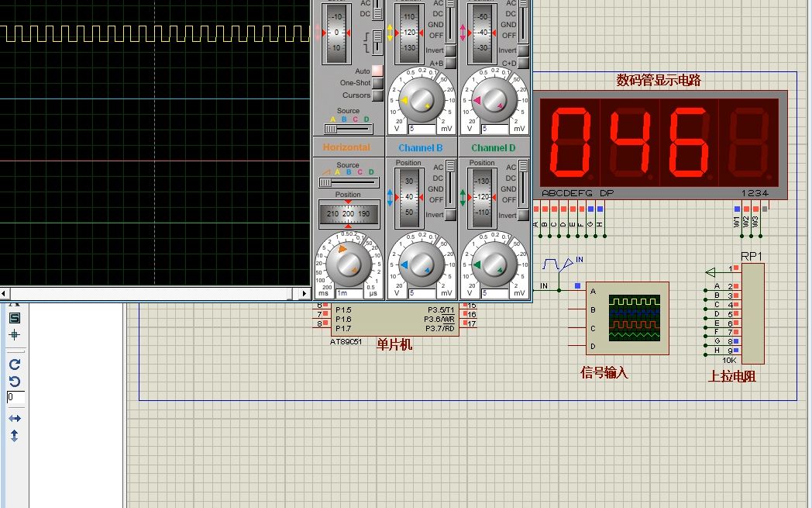Screen dimensions: 812x508
Task: Click the blue Channel B position arrows
Action: pos(391,198)
